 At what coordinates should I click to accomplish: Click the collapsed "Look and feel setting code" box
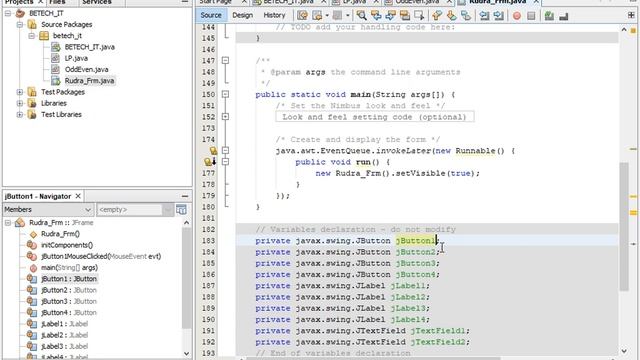click(x=375, y=117)
